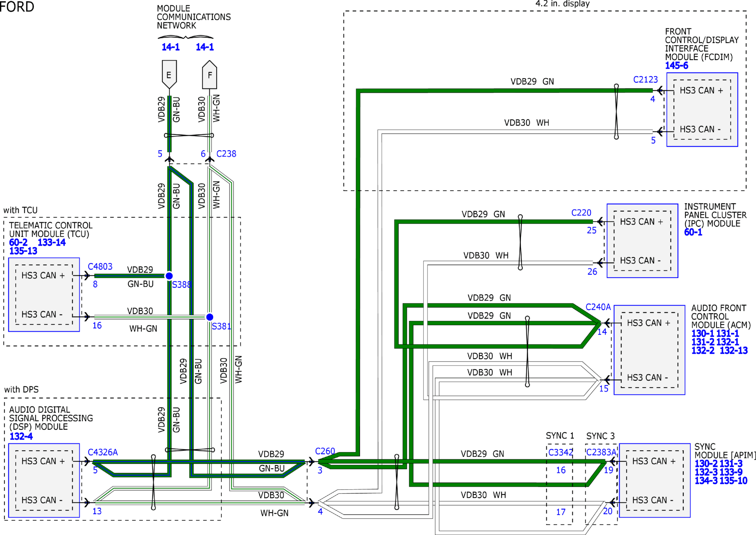Follow the 145-6 FCDIM page reference
This screenshot has width=756, height=535.
point(676,66)
